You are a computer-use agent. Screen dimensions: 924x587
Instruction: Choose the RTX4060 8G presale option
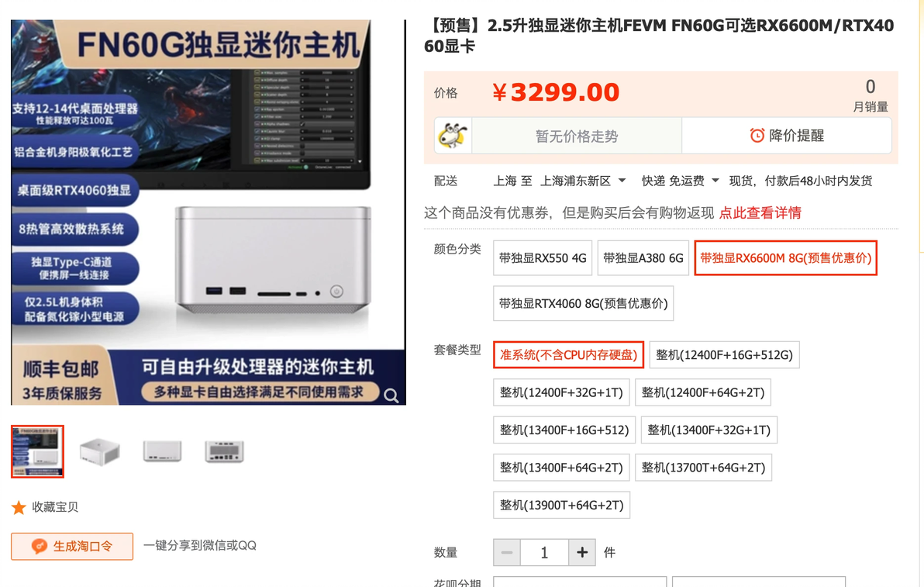click(584, 303)
